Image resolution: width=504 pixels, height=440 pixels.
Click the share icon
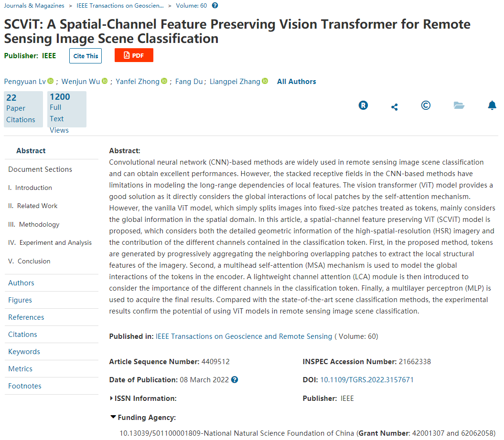[x=394, y=107]
